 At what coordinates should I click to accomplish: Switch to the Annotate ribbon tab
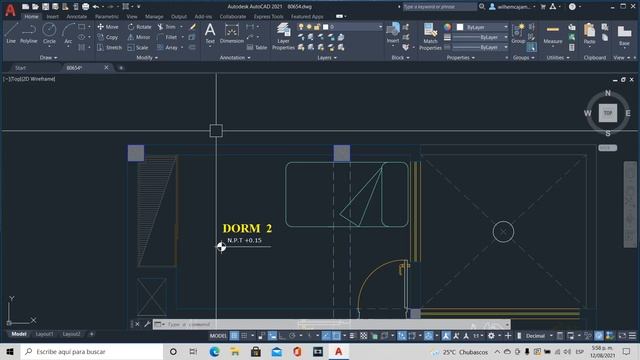click(77, 16)
